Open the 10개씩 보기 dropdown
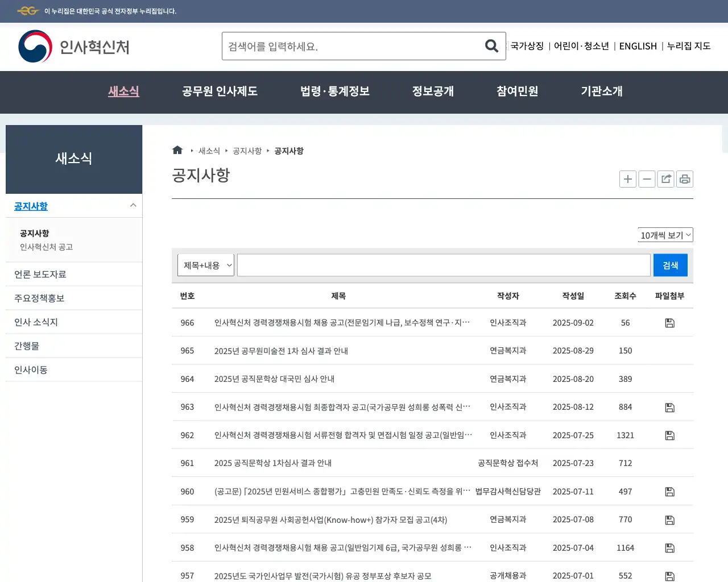Image resolution: width=728 pixels, height=582 pixels. [x=665, y=235]
